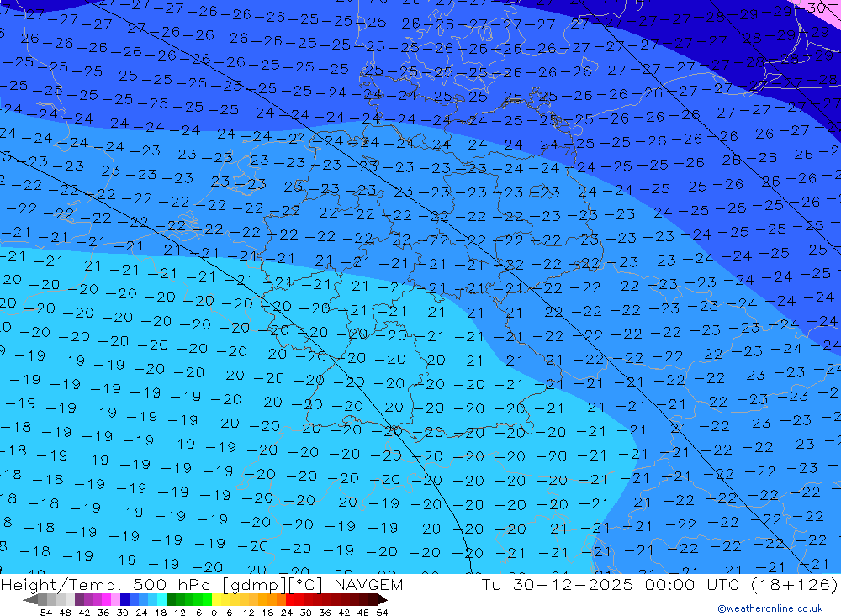Click the dark maroon right arrow end of the color scale
Viewport: 841px width, 616px height.
383,599
